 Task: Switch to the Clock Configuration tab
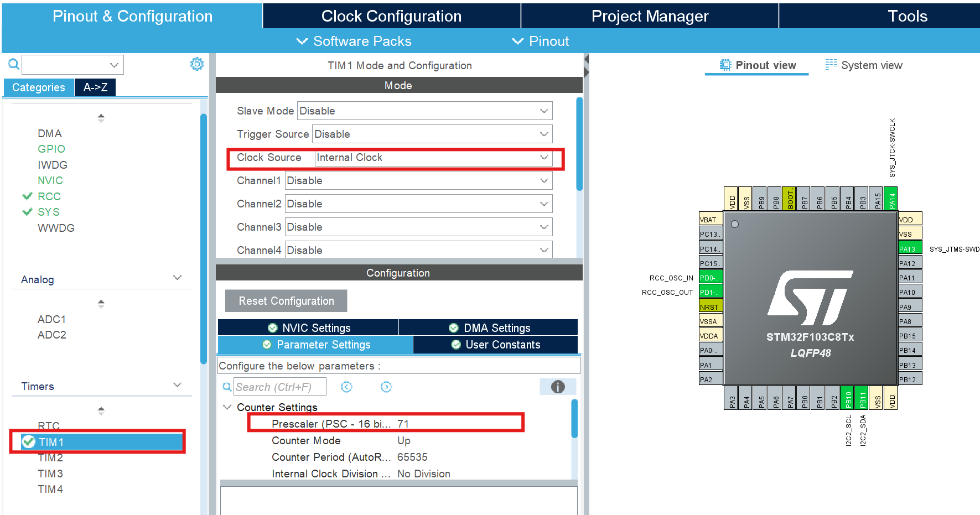(392, 16)
